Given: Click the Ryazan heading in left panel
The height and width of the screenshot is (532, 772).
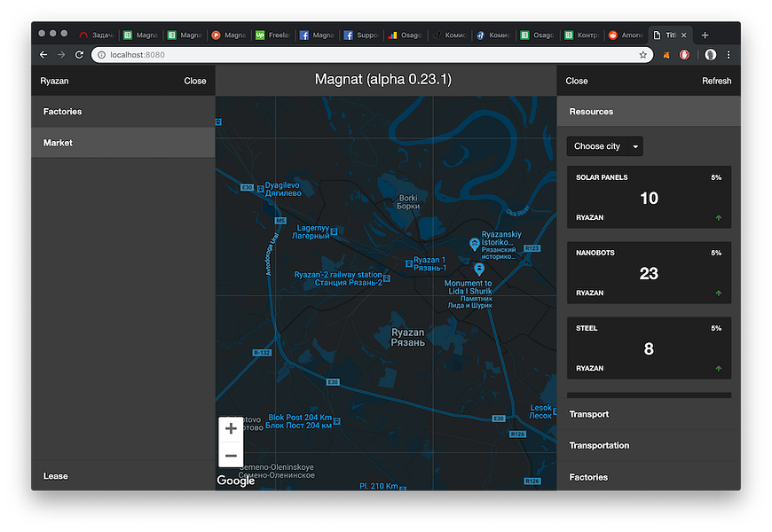Looking at the screenshot, I should [55, 81].
